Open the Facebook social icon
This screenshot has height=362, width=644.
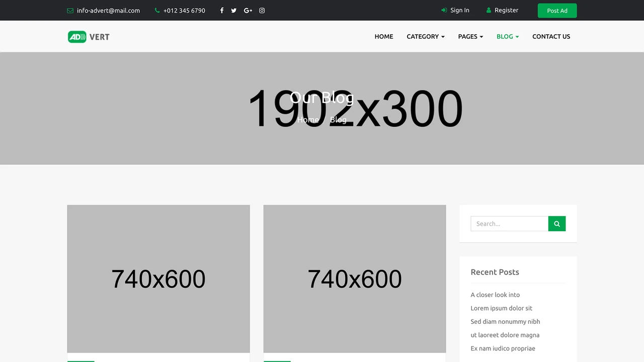click(x=222, y=11)
